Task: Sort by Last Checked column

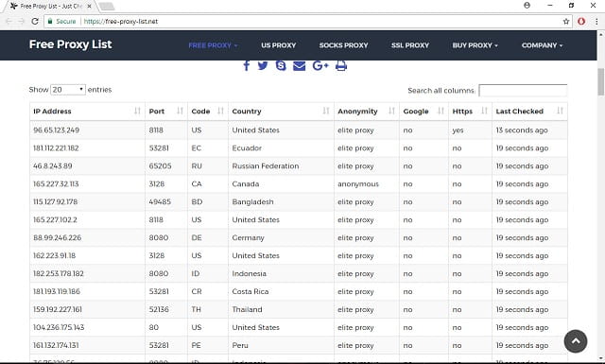Action: click(529, 112)
